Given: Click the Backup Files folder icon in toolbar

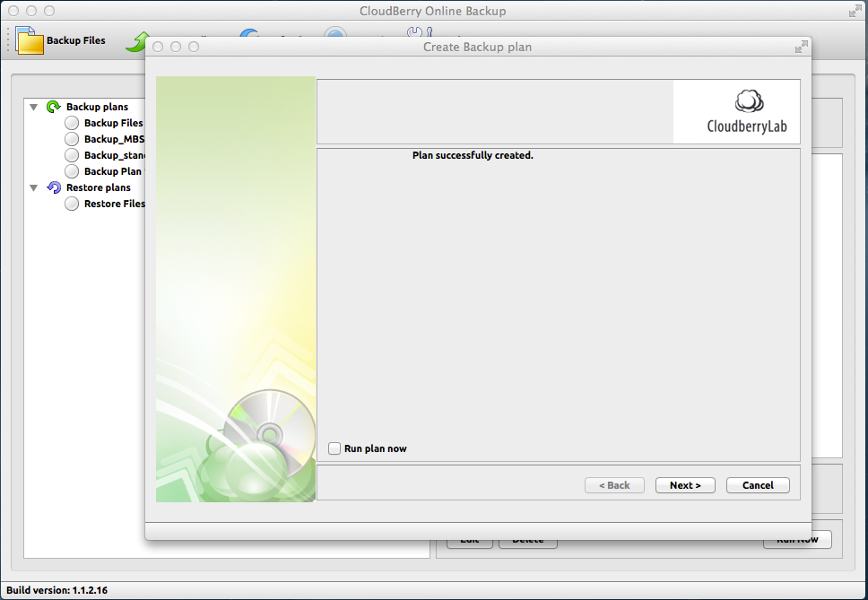Looking at the screenshot, I should pos(30,40).
